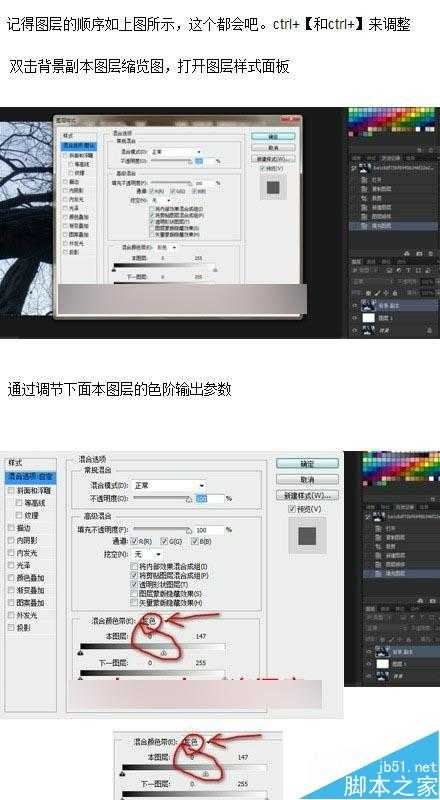
Task: Enable Inner Glow (内发光) in enlarged dialog
Action: coord(11,553)
